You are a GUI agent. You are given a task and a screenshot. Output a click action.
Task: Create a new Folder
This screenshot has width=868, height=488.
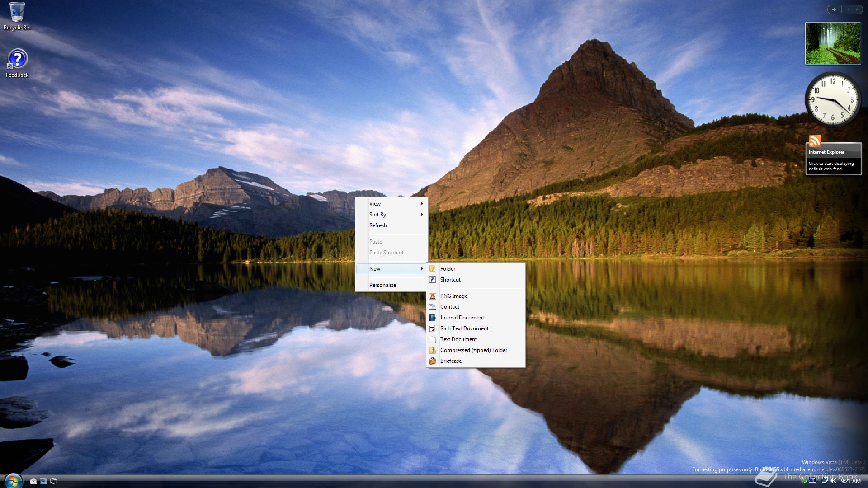pyautogui.click(x=448, y=269)
